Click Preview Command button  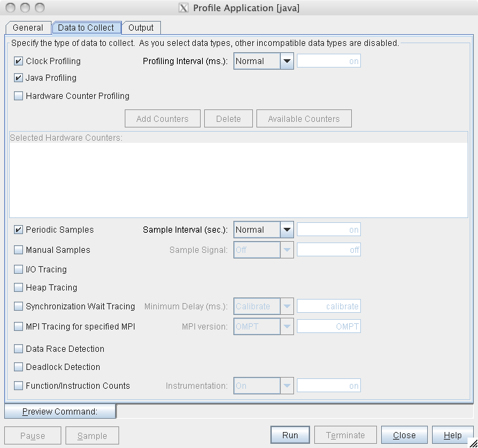click(x=60, y=412)
